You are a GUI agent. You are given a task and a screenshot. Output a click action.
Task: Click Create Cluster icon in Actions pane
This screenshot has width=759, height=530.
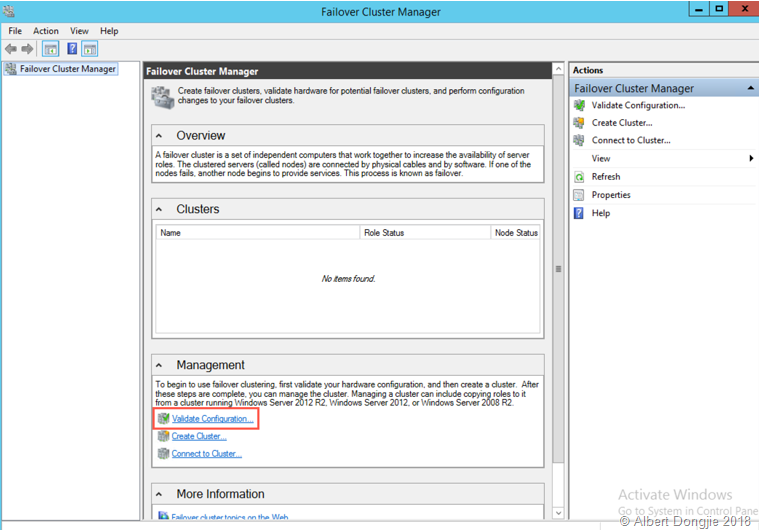[x=579, y=122]
